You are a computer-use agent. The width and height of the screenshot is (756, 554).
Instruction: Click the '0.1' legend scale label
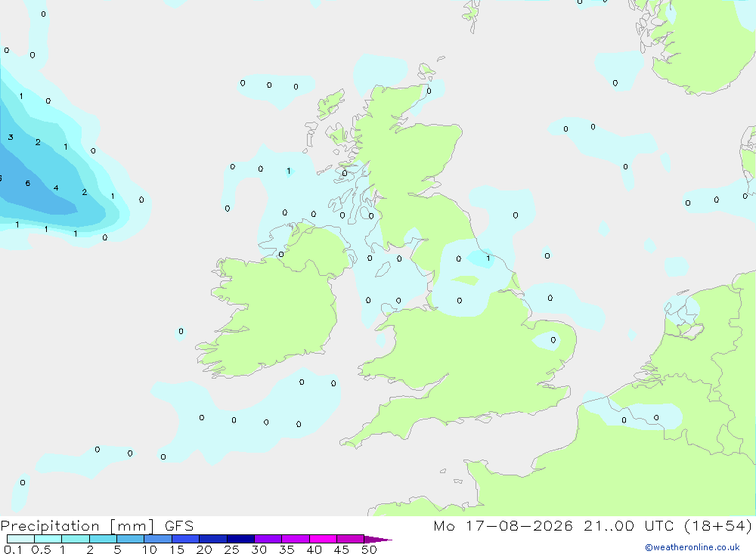tap(13, 549)
